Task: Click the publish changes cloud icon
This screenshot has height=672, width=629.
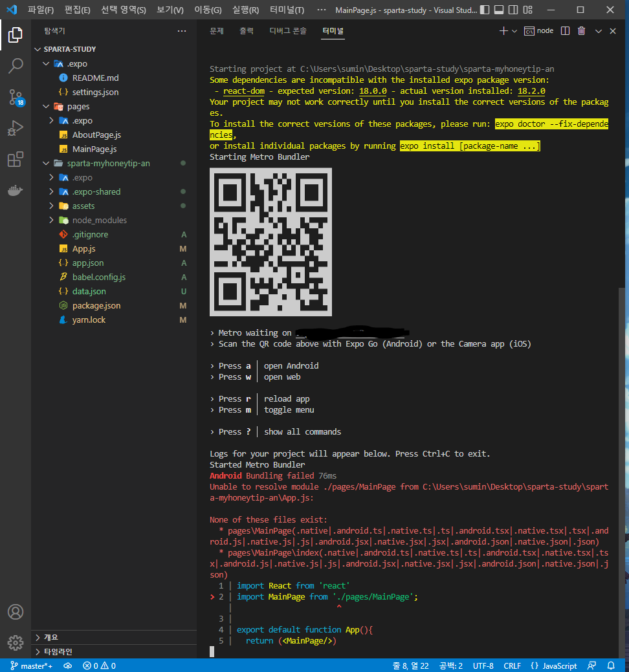Action: click(68, 666)
